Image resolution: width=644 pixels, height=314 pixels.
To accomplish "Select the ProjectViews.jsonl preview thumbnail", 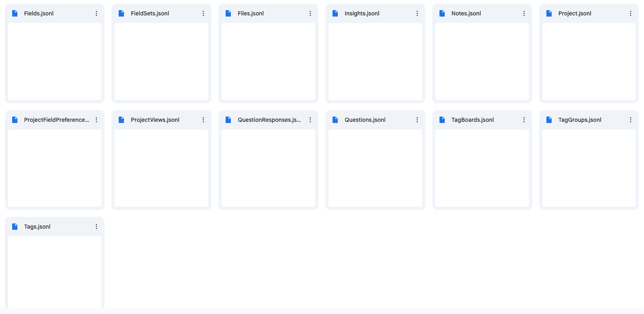I will click(161, 168).
